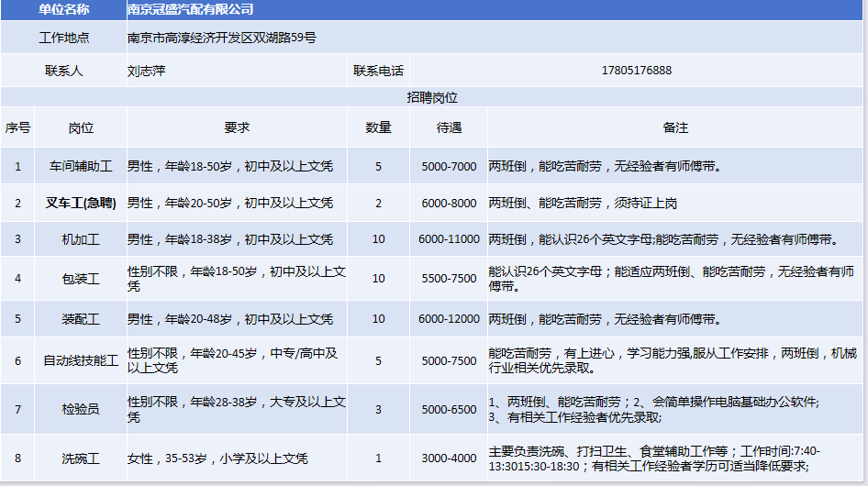Click the 包装工 job cell
Screen dimensions: 868x486
click(x=81, y=279)
